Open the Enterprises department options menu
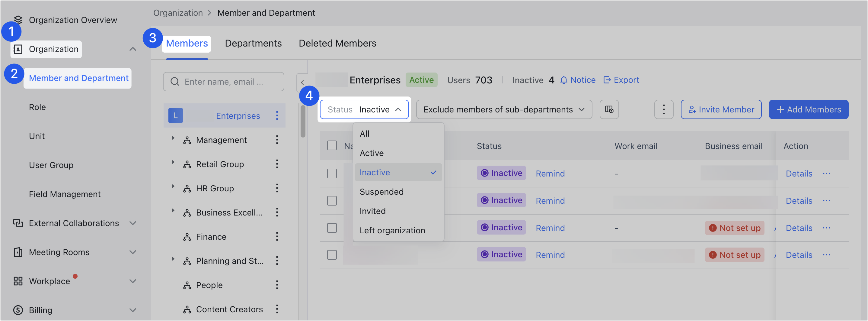Image resolution: width=868 pixels, height=321 pixels. pyautogui.click(x=277, y=116)
